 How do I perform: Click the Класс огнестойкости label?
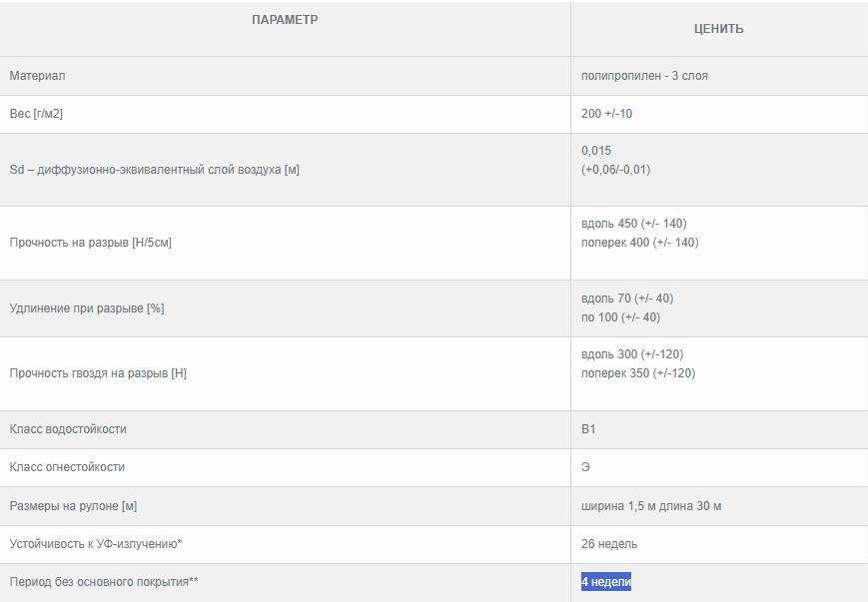[x=67, y=467]
